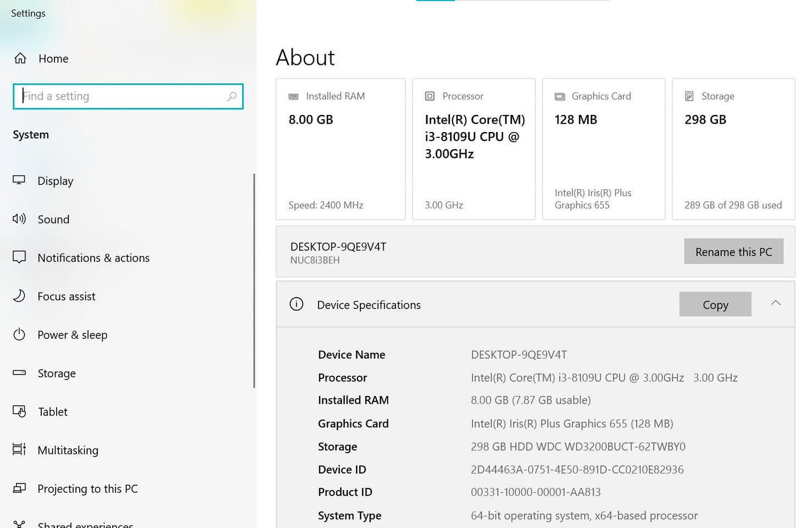
Task: Click the Sound speaker icon
Action: tap(19, 219)
